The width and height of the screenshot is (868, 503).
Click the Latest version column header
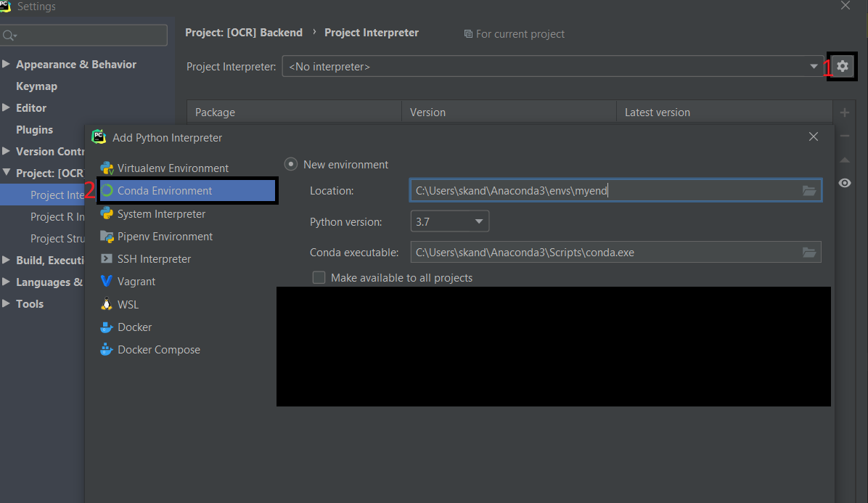coord(724,112)
